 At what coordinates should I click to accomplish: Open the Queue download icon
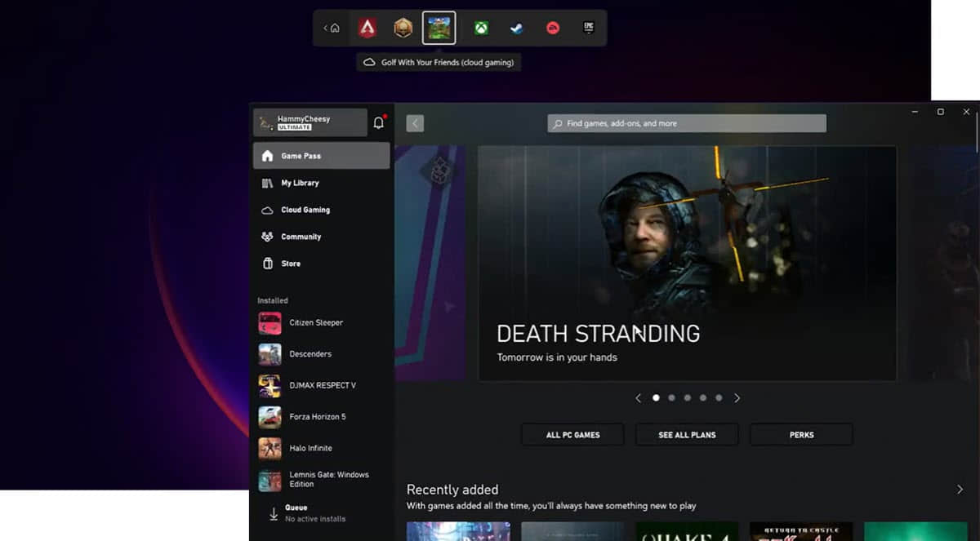coord(274,513)
